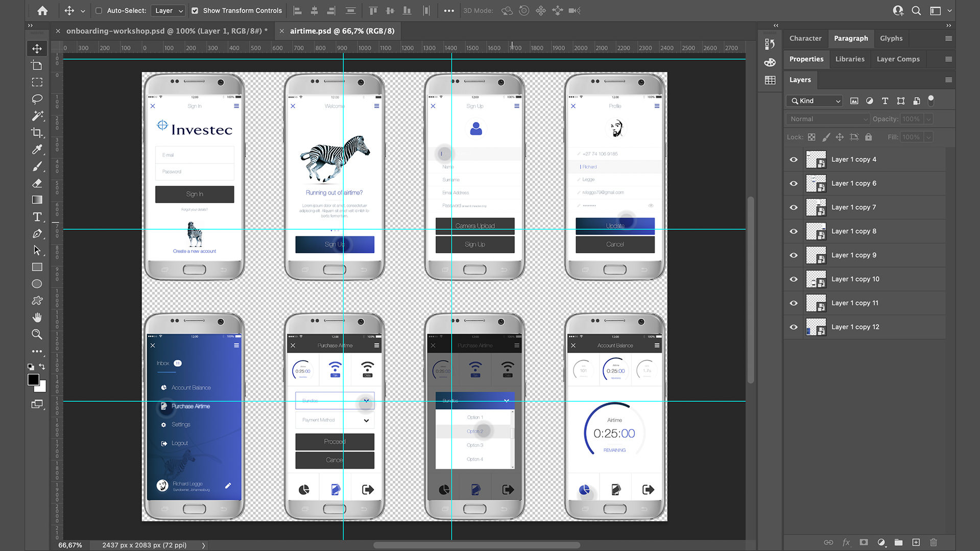The width and height of the screenshot is (980, 551).
Task: Click the delete layer trash icon
Action: [933, 542]
